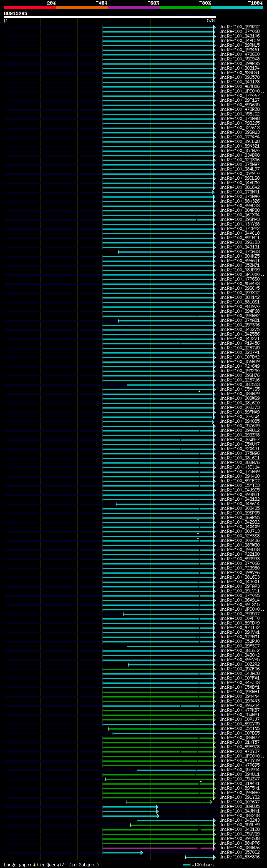This screenshot has height=868, width=267.
Task: Select the UniRef100_P20431 label
Action: pyautogui.click(x=239, y=449)
